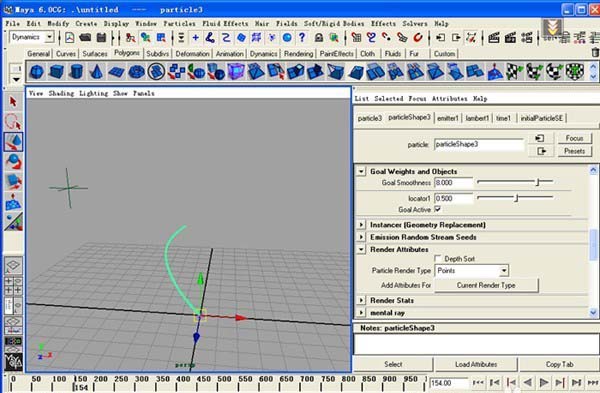Open the Attribute Editor Focus menu

(417, 99)
